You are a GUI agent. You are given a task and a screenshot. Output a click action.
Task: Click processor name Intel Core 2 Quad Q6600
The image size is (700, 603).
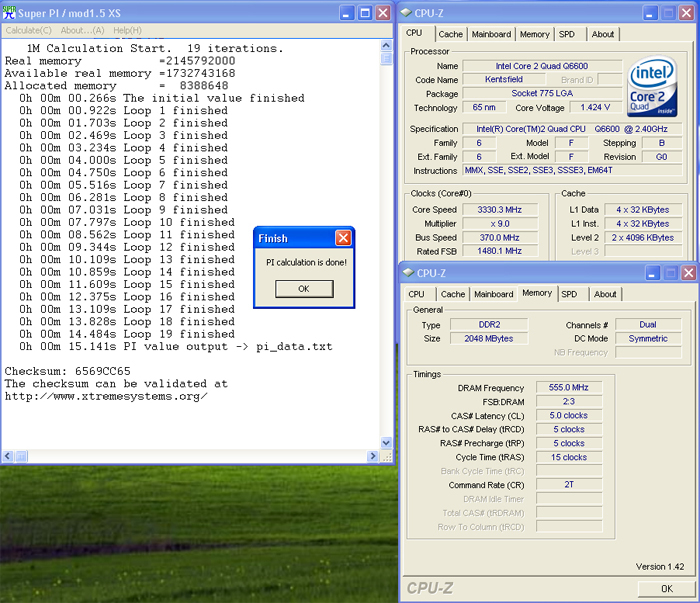[542, 66]
